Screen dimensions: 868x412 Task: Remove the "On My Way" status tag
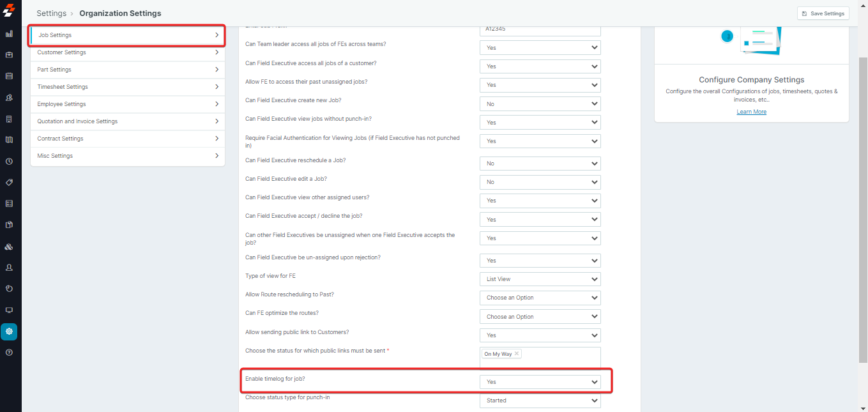click(x=517, y=354)
